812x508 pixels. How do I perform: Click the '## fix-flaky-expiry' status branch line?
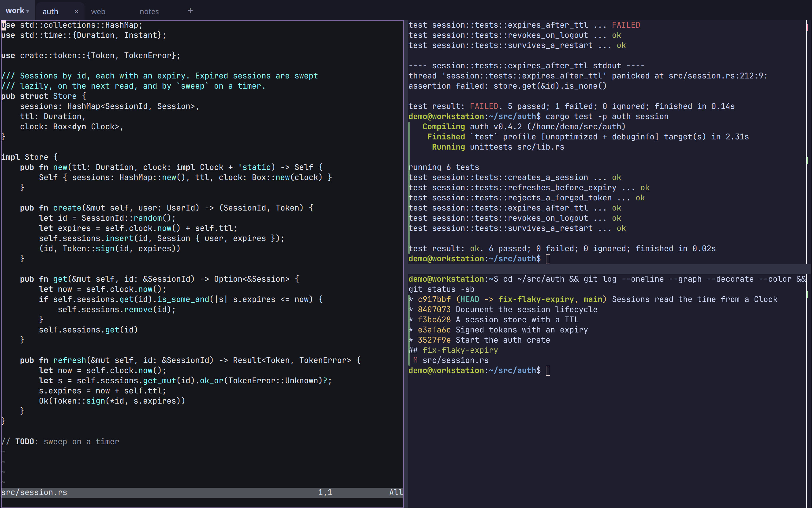[x=453, y=350]
